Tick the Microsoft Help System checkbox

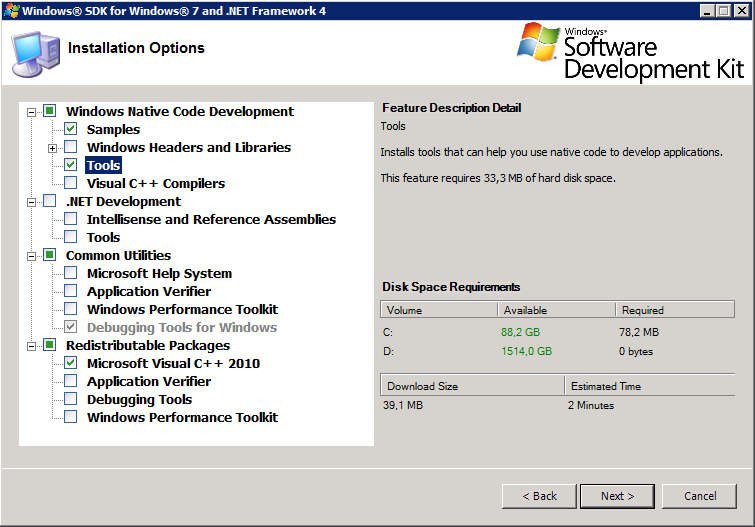click(x=71, y=273)
